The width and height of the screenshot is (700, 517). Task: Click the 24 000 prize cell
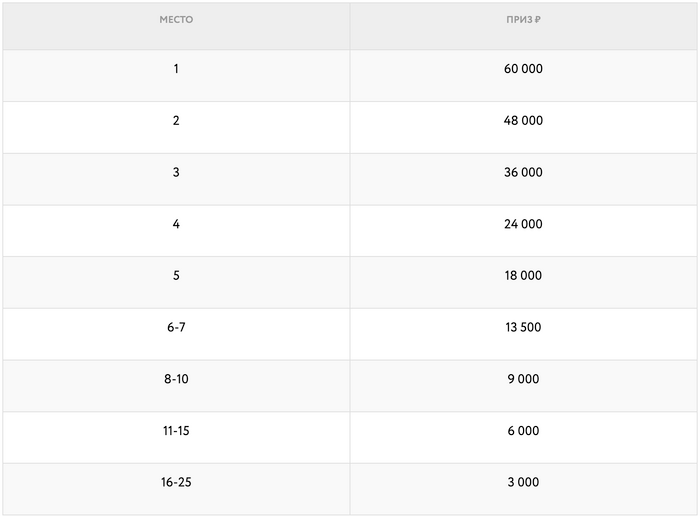(523, 225)
